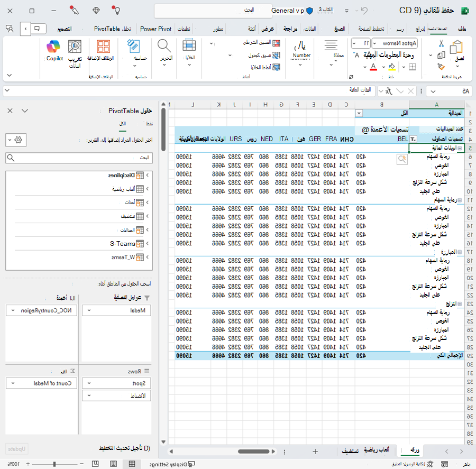Open the Row Labels filter dropdown in row 4
Image resolution: width=476 pixels, height=469 pixels.
coord(413,139)
